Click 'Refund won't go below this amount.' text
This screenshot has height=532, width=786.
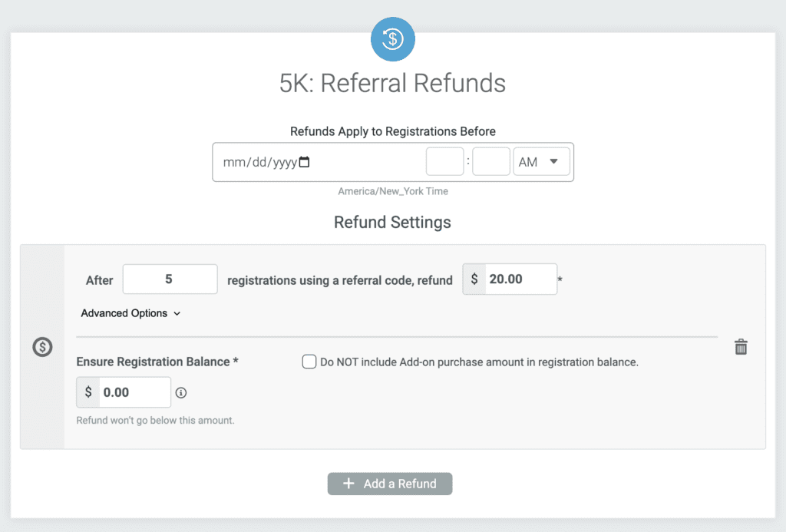[x=155, y=420]
